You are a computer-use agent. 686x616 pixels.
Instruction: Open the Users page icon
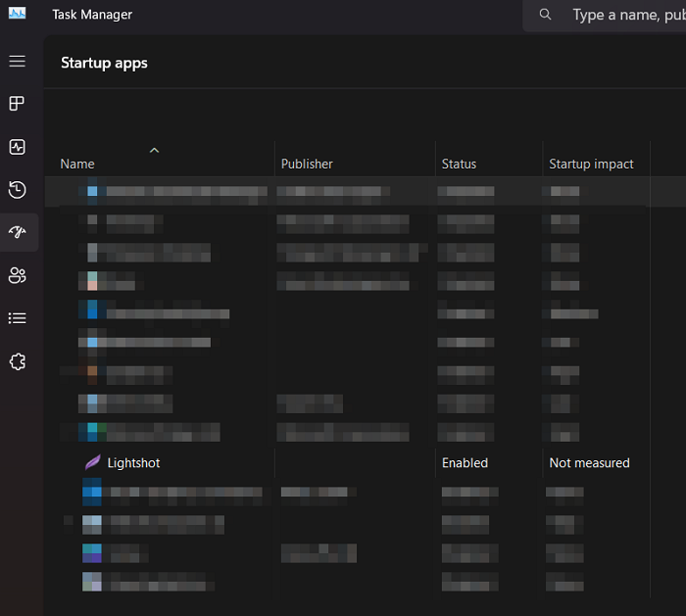(17, 275)
